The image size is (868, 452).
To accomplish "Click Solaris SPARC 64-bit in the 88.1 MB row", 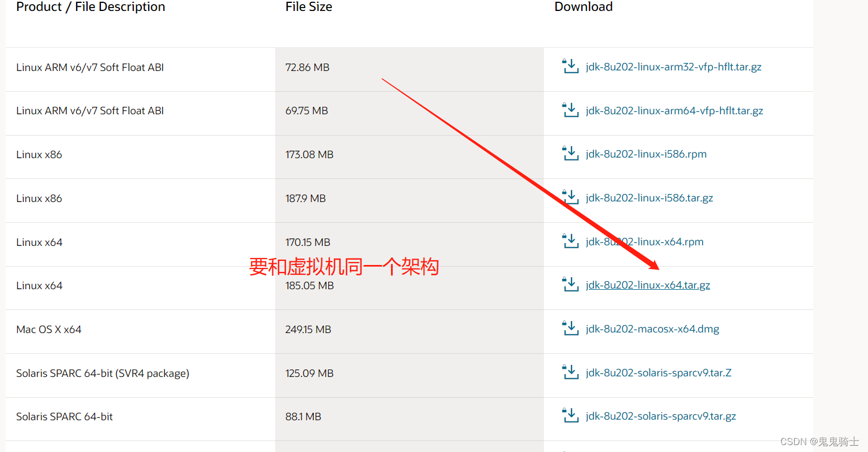I will click(65, 417).
